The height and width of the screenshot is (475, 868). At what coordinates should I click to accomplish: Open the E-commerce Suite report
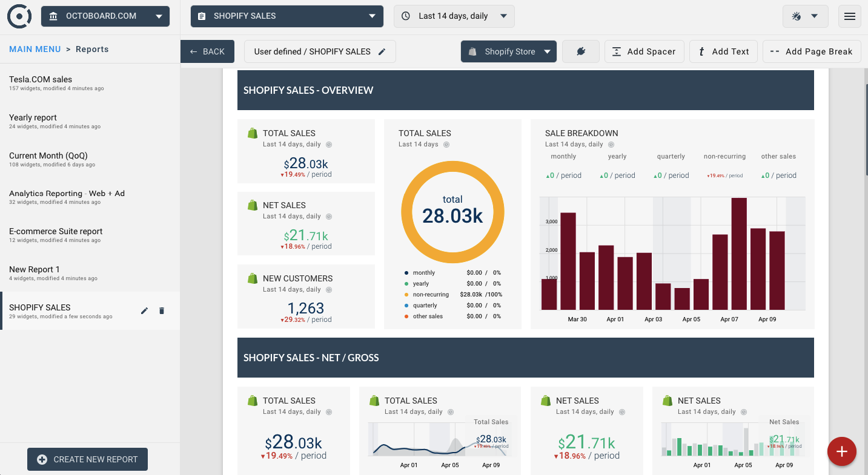pyautogui.click(x=90, y=235)
